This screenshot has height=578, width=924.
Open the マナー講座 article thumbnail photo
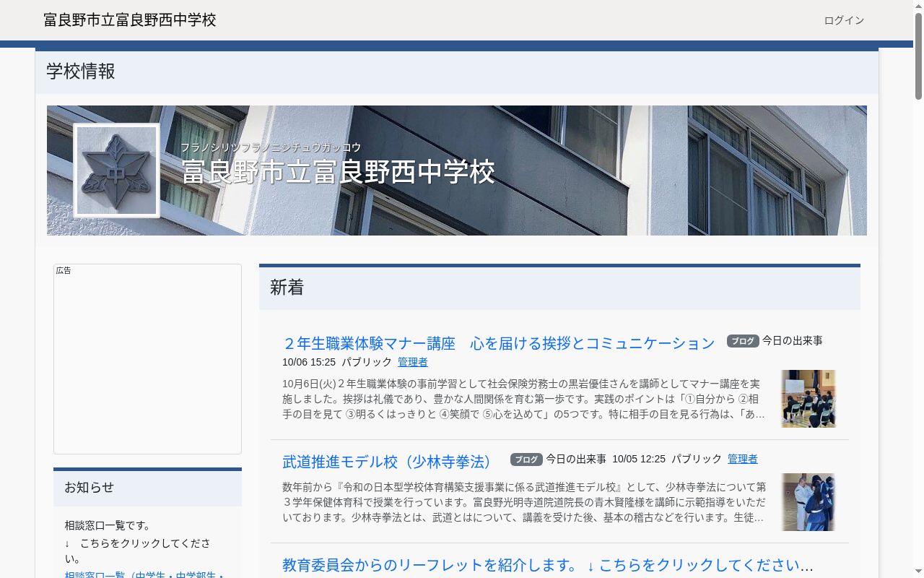(x=808, y=399)
